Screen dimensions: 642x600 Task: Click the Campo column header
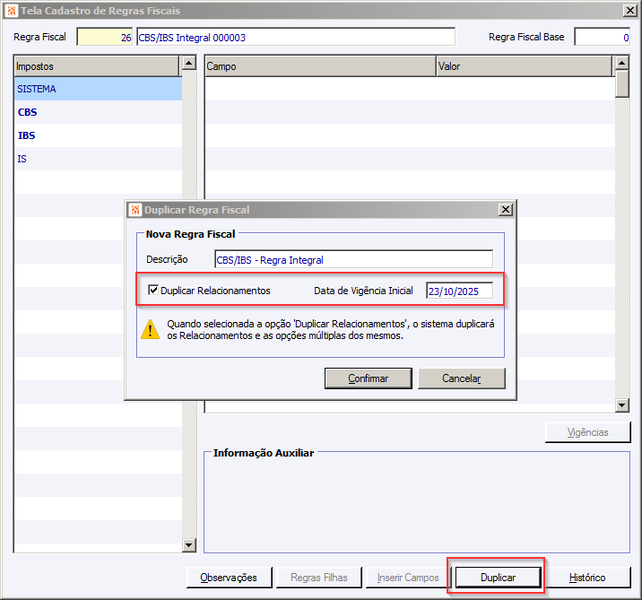point(321,66)
